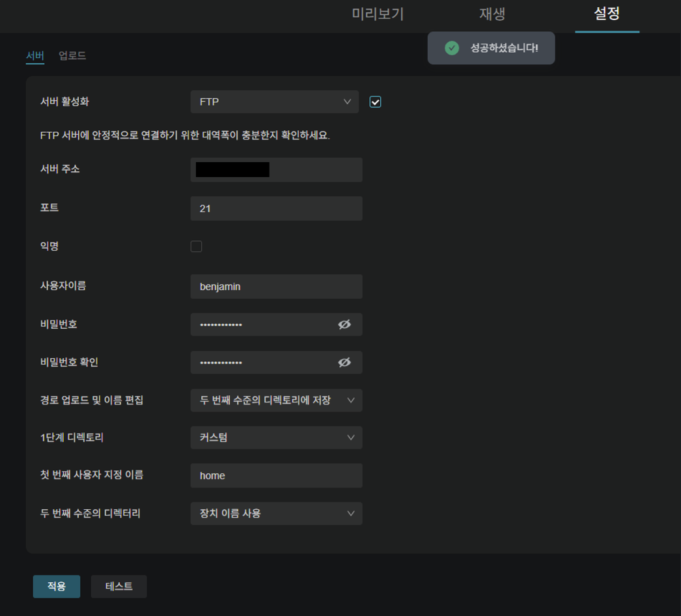Open the 미리보기 tab
681x616 pixels.
378,14
